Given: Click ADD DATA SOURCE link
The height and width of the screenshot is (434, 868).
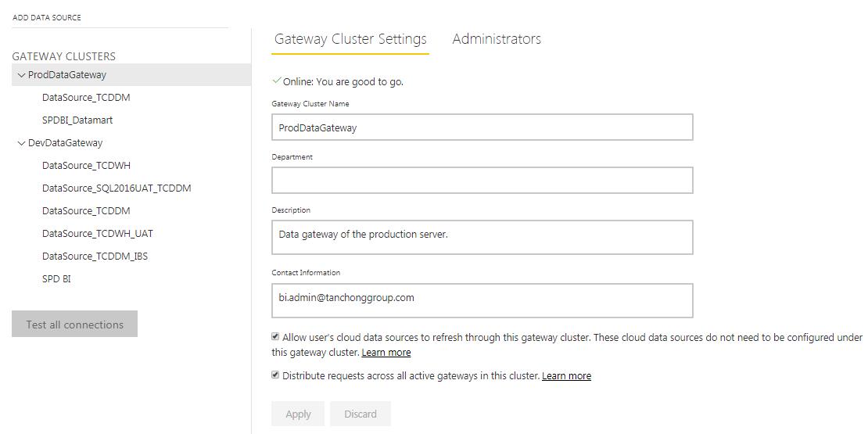Looking at the screenshot, I should [46, 18].
